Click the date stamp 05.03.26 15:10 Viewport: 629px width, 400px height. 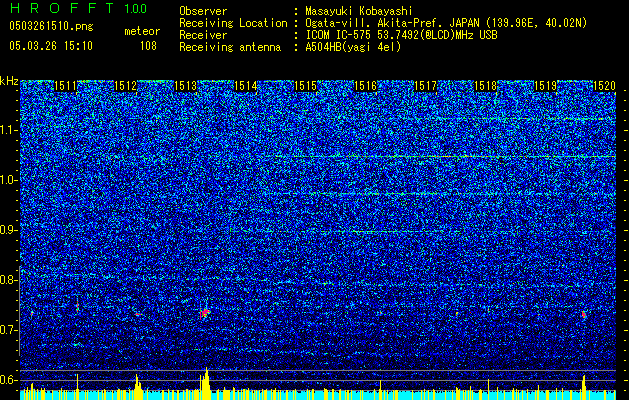(x=51, y=46)
